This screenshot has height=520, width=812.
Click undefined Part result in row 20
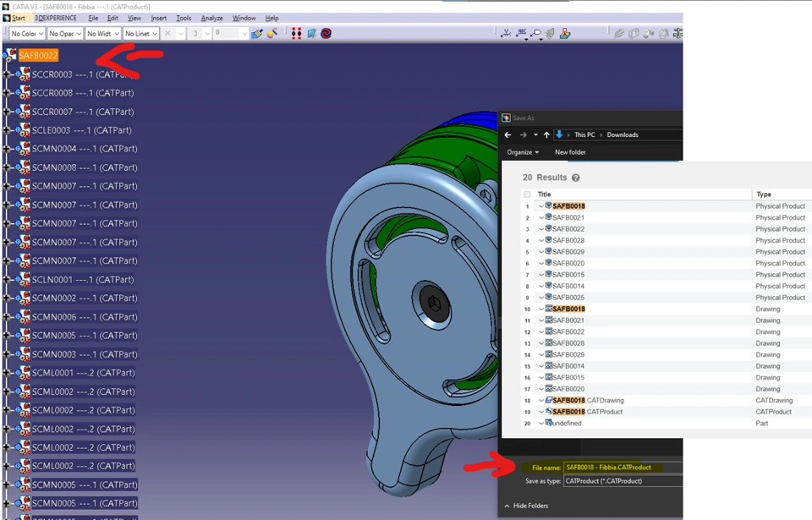point(567,423)
